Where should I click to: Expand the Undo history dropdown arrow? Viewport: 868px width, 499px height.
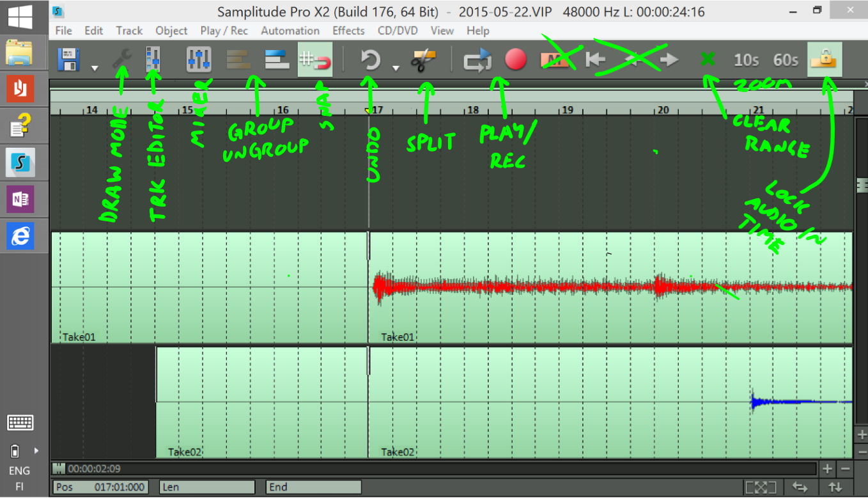coord(396,68)
